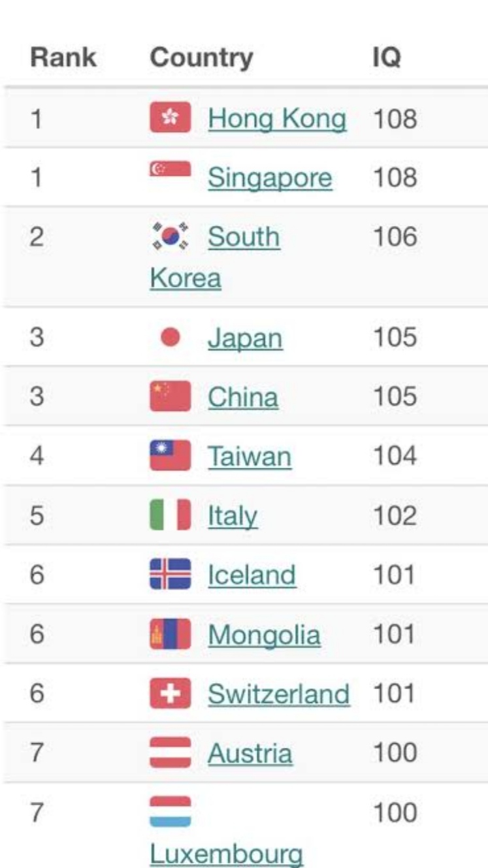
Task: Click the South Korea flag icon
Action: (x=171, y=236)
